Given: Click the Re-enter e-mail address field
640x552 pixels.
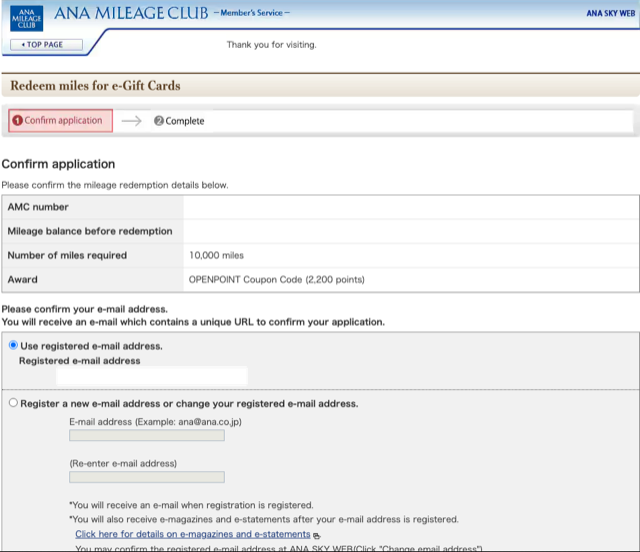Looking at the screenshot, I should click(147, 477).
